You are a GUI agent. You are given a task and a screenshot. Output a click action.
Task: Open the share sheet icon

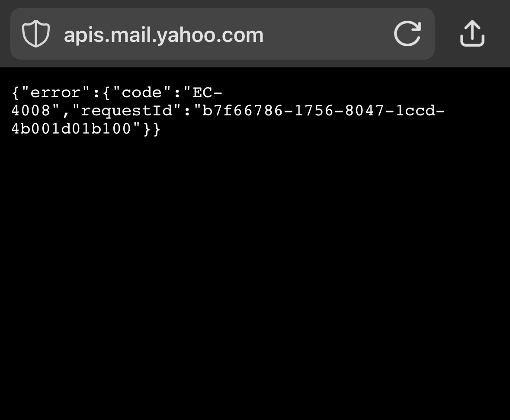(472, 33)
